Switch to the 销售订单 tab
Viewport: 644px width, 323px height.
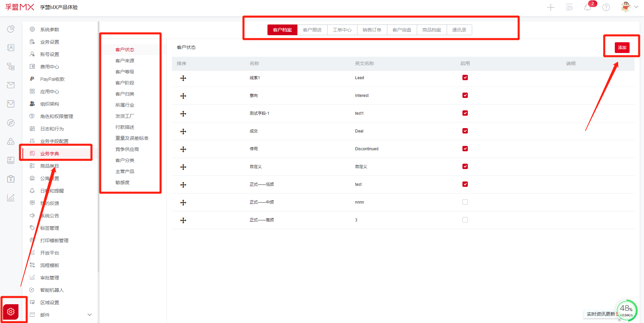[x=372, y=30]
